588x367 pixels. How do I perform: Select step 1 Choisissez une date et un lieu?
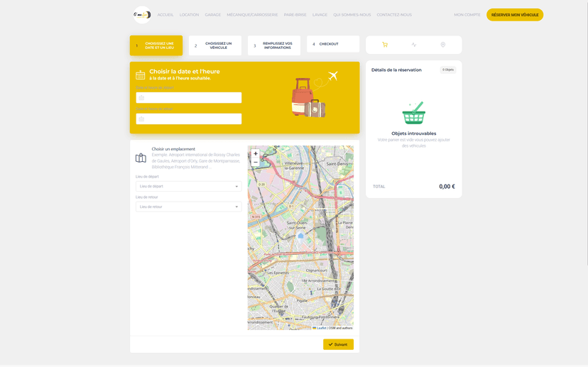156,45
